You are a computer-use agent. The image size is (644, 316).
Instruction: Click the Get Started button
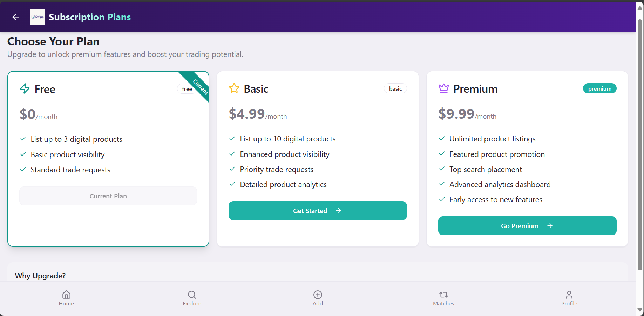(x=318, y=211)
